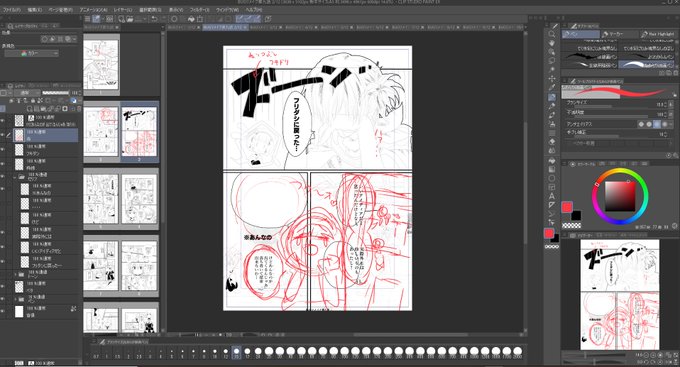Image resolution: width=680 pixels, height=367 pixels.
Task: Open page 1 thumbnail in page manager
Action: (101, 65)
